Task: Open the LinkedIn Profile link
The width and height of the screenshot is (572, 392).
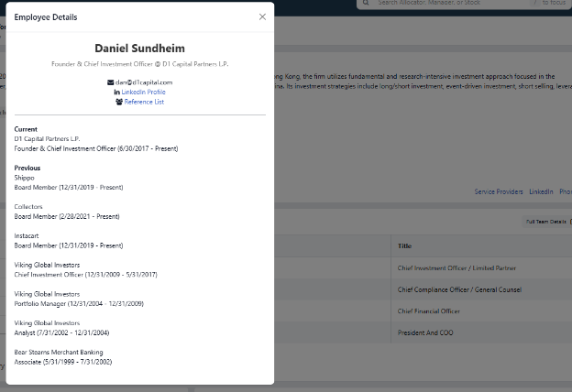Action: click(143, 92)
